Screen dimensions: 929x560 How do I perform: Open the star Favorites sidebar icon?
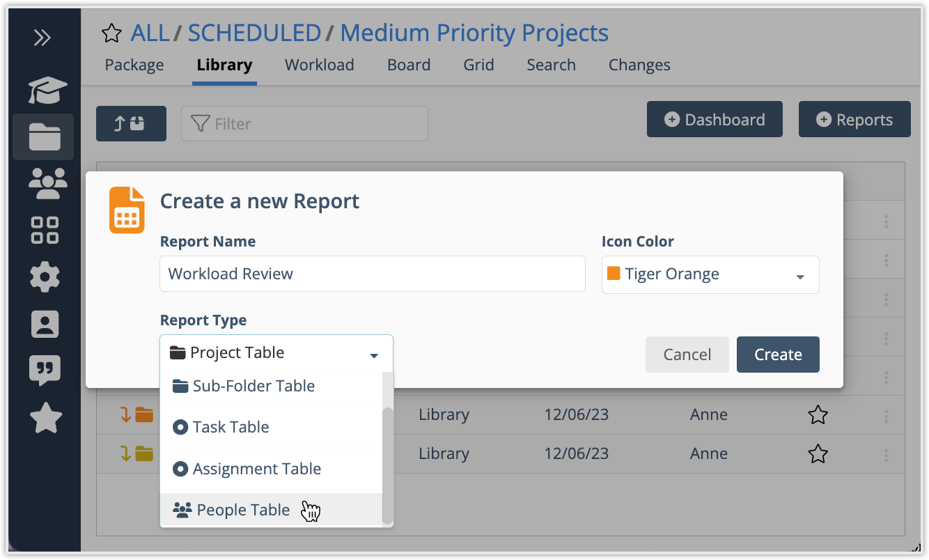pos(46,418)
